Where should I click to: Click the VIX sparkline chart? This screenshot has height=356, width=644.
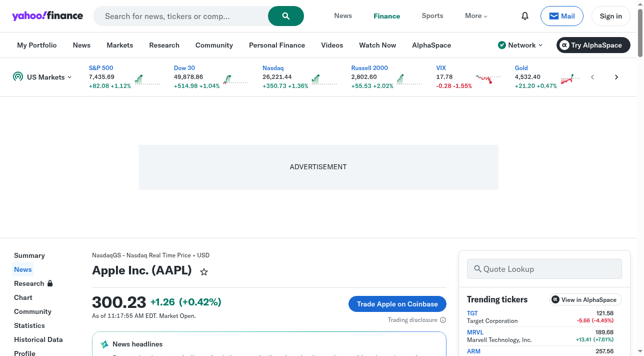(488, 79)
